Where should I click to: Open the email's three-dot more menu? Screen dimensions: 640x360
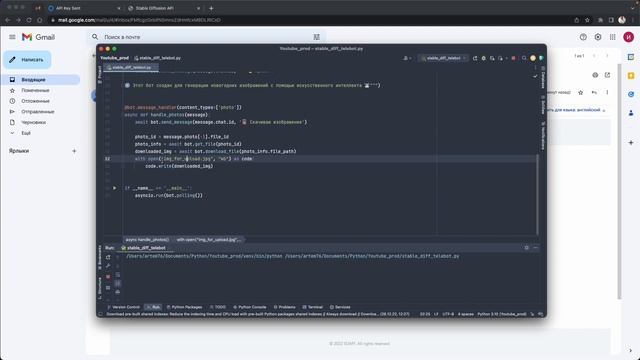[x=607, y=93]
